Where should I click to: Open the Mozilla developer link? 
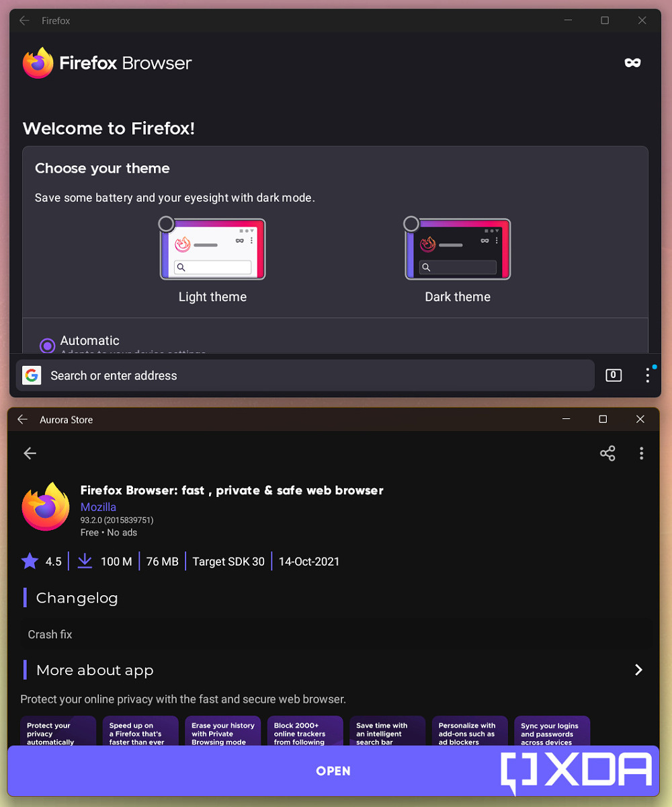[x=98, y=507]
